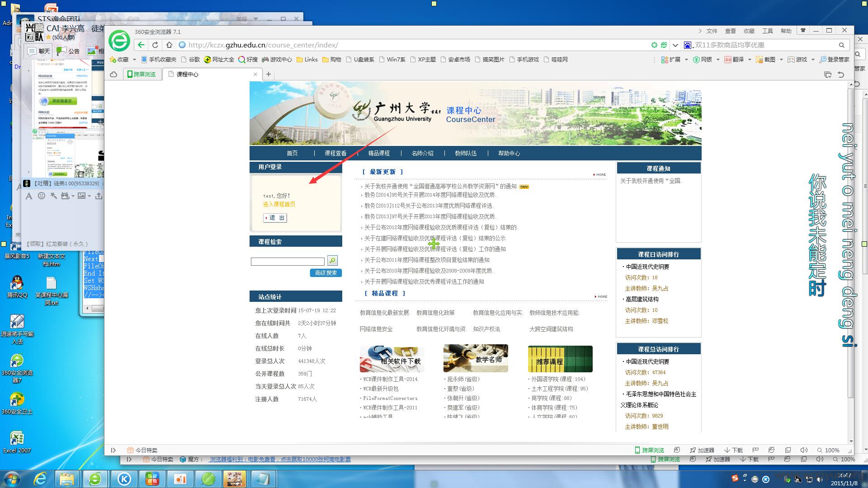Viewport: 868px width, 488px height.
Task: Open 帮助中心 in the site navigation
Action: pos(509,153)
